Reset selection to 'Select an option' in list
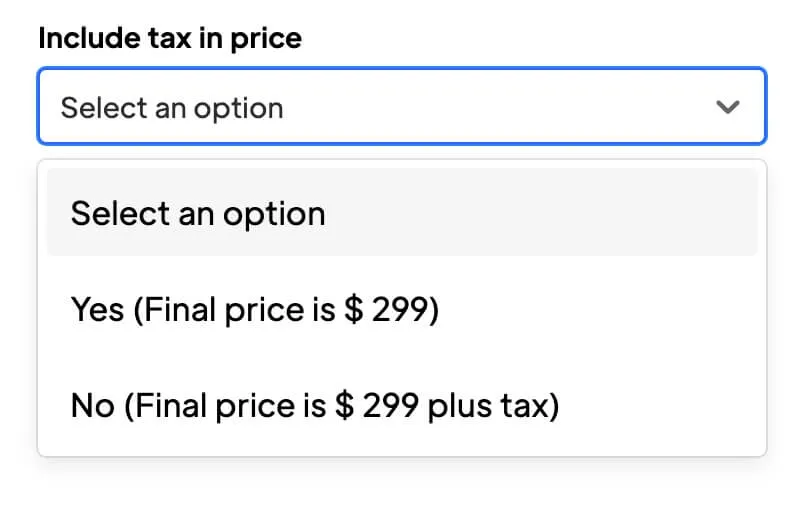 198,214
